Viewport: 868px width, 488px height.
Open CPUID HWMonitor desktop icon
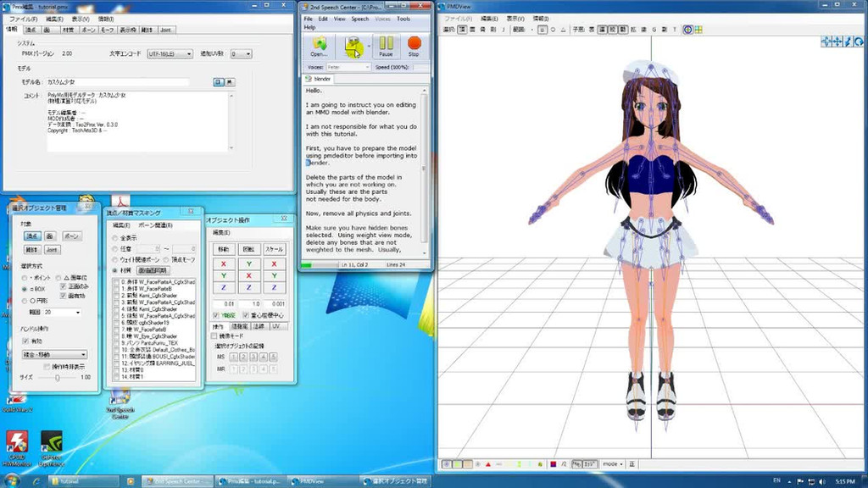click(x=17, y=448)
